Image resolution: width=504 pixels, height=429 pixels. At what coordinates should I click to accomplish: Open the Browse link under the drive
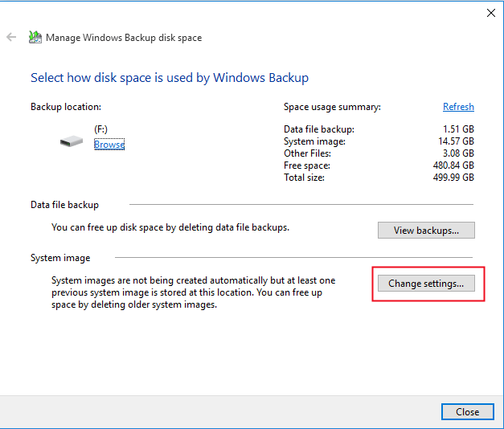109,145
